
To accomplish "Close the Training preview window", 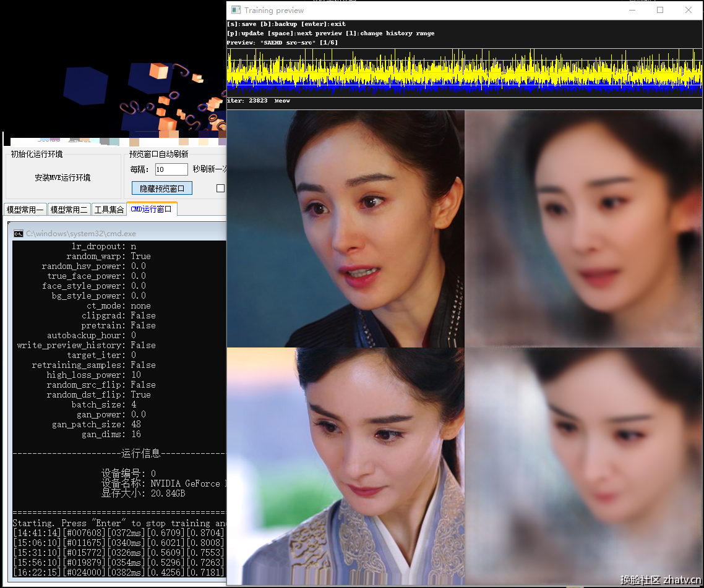I will (x=689, y=10).
